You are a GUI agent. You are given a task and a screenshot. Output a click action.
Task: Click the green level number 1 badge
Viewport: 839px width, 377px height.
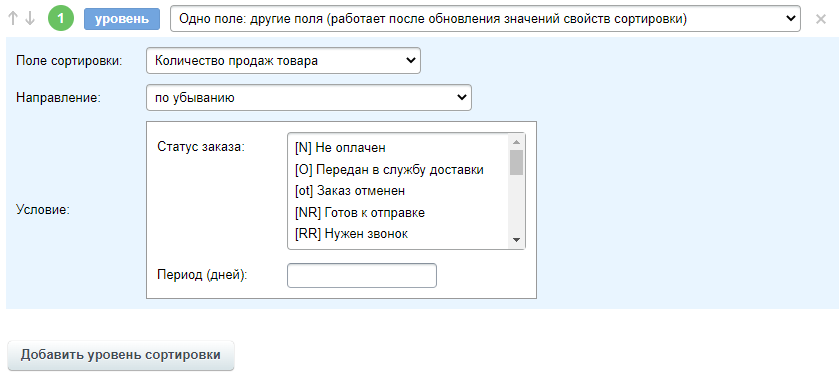point(61,19)
